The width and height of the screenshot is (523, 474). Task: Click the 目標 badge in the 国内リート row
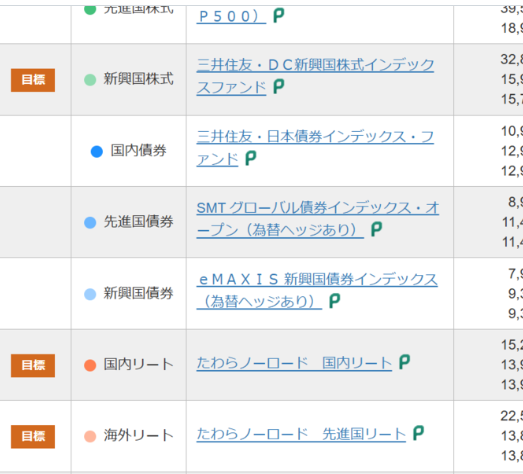[33, 366]
